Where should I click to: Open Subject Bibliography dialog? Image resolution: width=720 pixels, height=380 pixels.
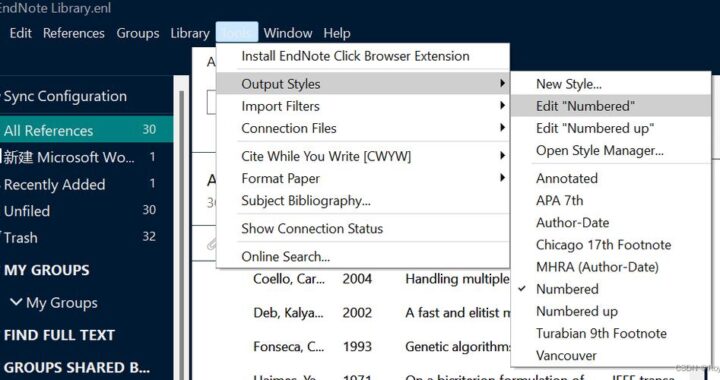click(363, 201)
